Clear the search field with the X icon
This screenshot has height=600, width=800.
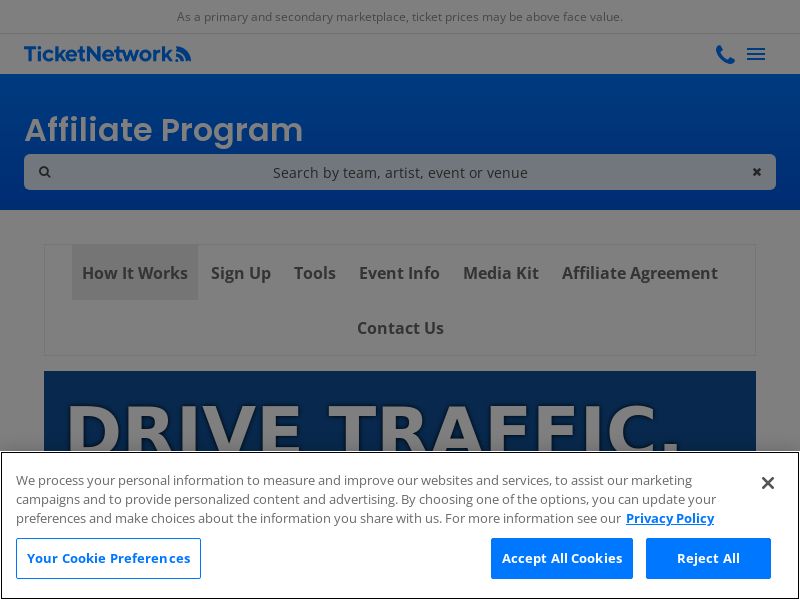coord(757,172)
